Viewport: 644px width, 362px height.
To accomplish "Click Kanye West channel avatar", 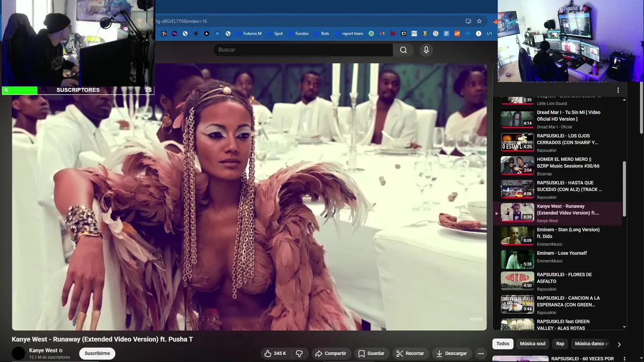I will tap(18, 353).
